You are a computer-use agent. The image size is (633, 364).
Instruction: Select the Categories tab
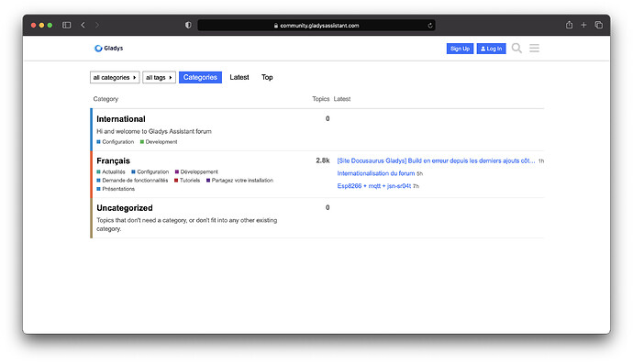tap(200, 77)
